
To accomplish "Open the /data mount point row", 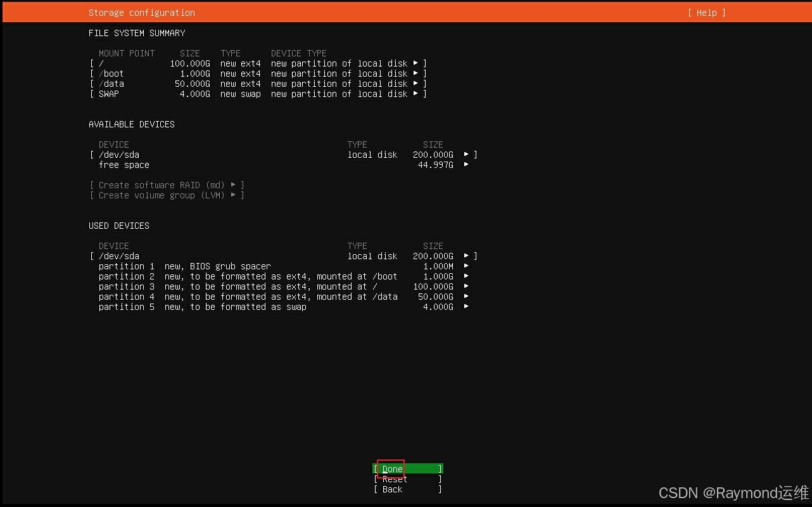I will pyautogui.click(x=258, y=84).
